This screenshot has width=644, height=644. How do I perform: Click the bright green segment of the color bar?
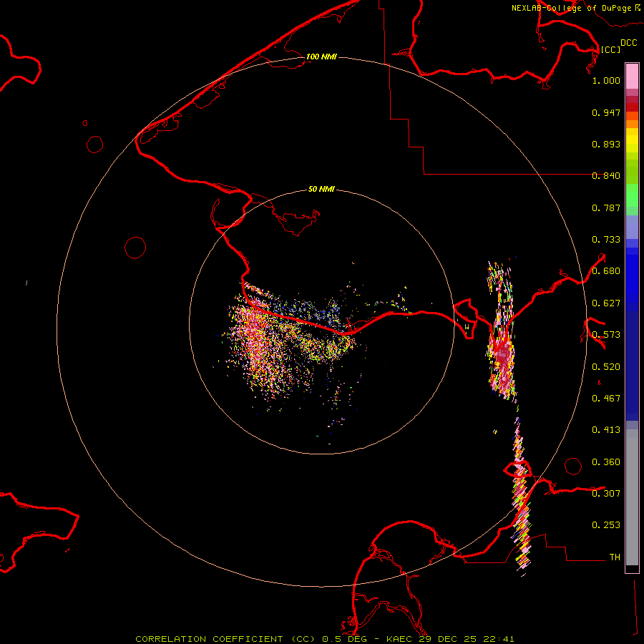point(632,195)
